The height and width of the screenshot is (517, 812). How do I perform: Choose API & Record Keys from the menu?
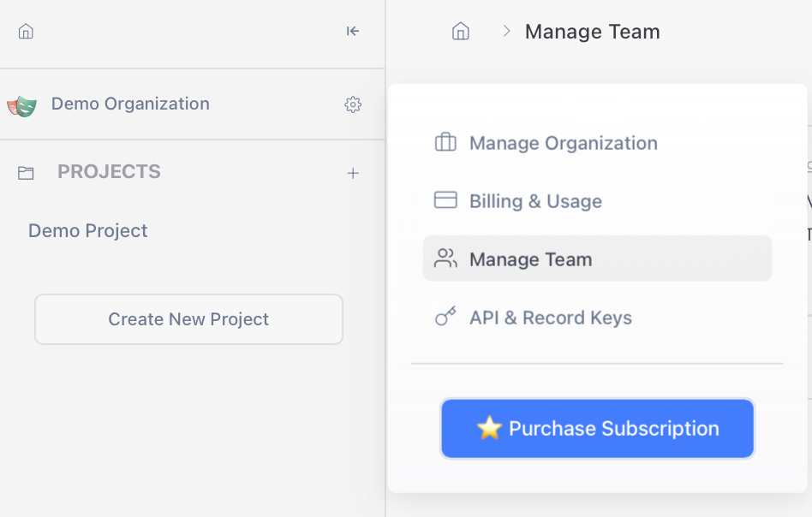pyautogui.click(x=550, y=318)
